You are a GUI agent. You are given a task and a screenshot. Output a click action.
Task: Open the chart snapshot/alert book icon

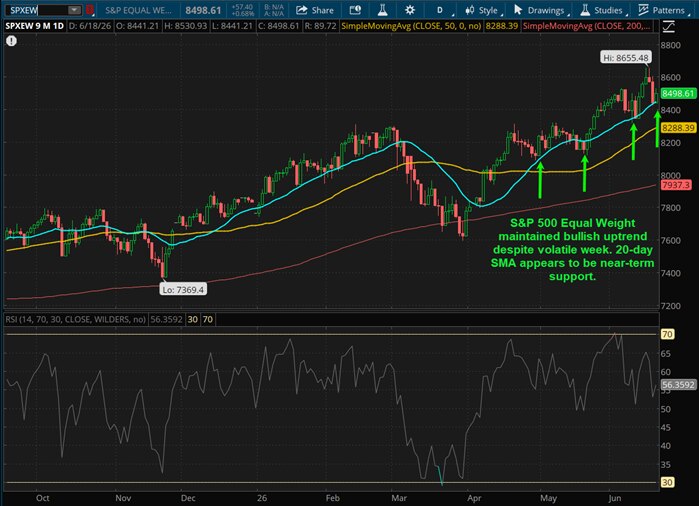(355, 10)
